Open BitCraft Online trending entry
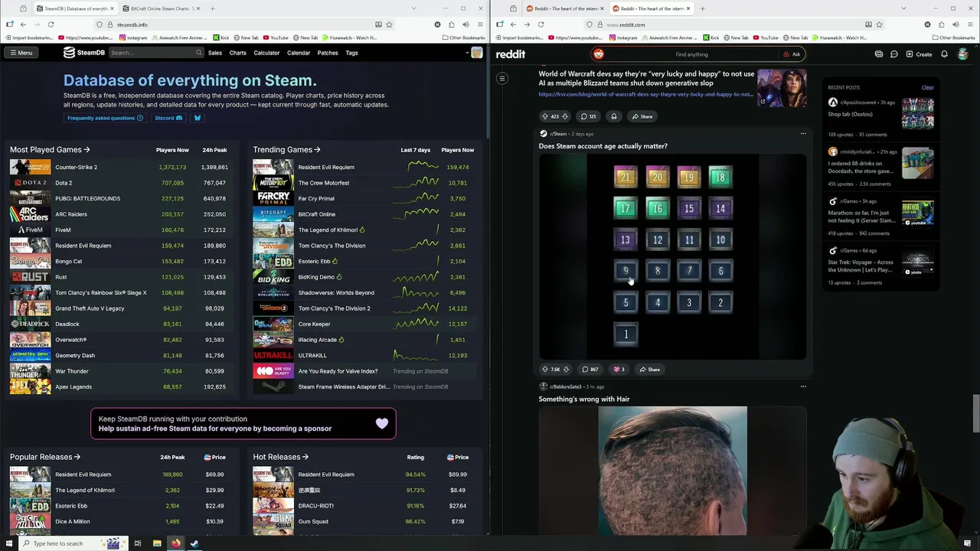Viewport: 980px width, 551px height. coord(316,214)
